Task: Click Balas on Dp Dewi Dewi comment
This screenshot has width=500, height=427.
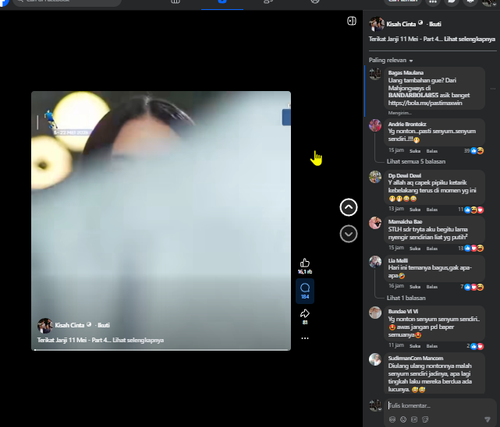Action: tap(432, 210)
